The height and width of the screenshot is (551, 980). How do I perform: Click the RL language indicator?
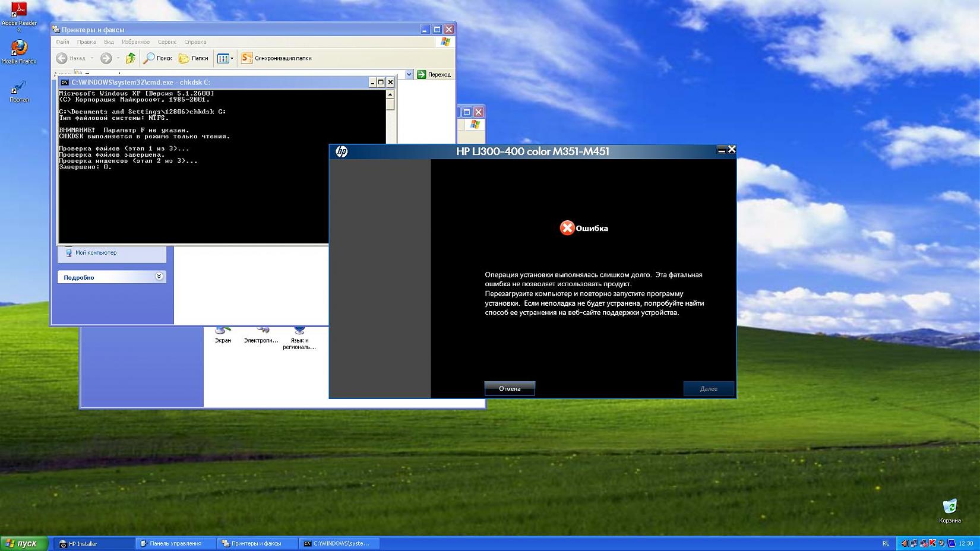[x=886, y=543]
